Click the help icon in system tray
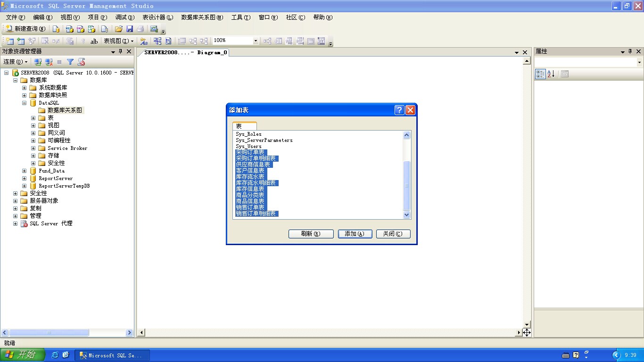644x362 pixels. coord(576,355)
